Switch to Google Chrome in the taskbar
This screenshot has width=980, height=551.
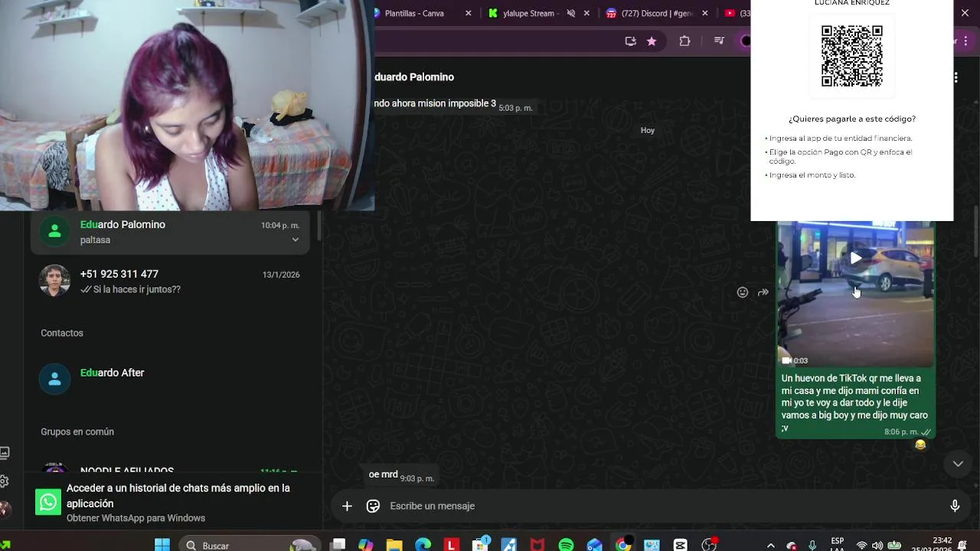click(623, 545)
